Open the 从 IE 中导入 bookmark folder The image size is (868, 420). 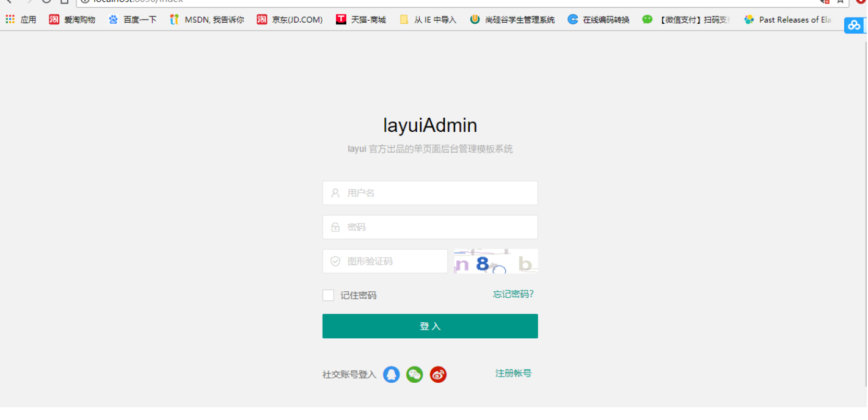tap(428, 20)
